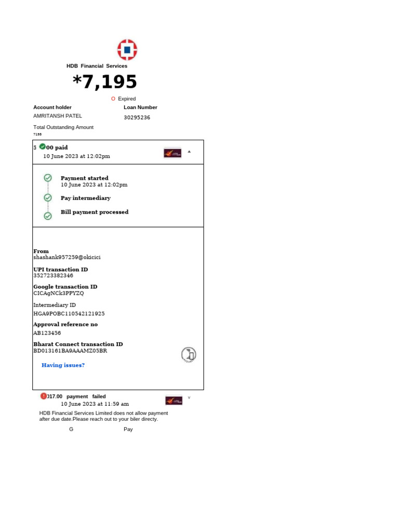Open the Having issues? link

[63, 365]
